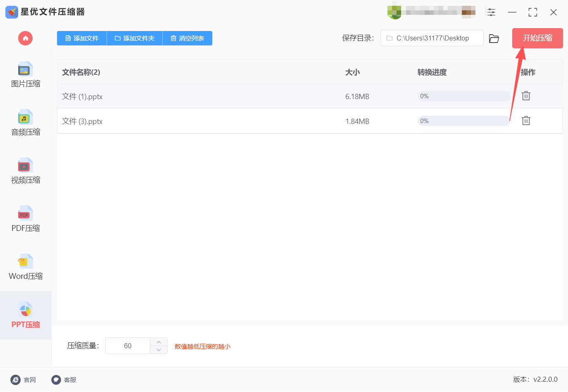The height and width of the screenshot is (392, 568).
Task: Add files via 添加文件
Action: [81, 38]
